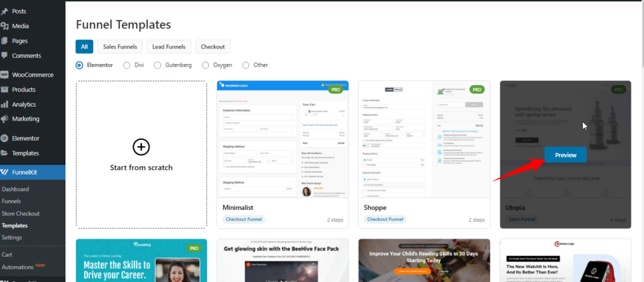Click the PRO badge on Minimalist template
This screenshot has width=644, height=282.
coord(336,89)
